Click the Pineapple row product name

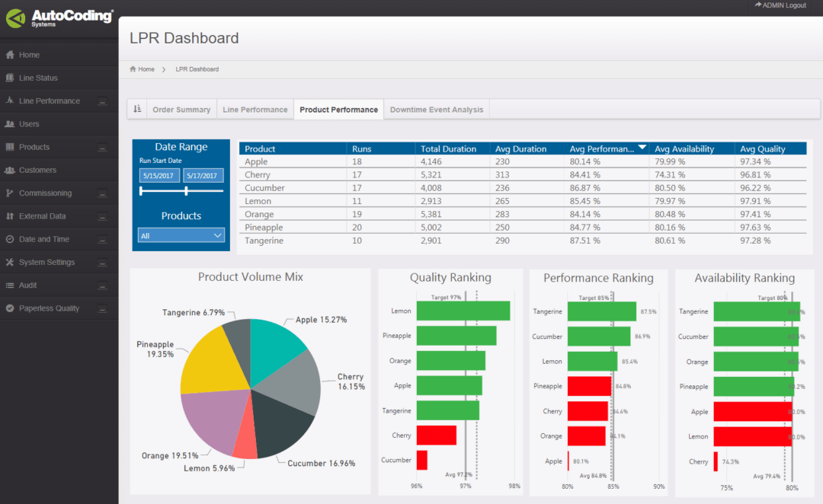tap(264, 227)
